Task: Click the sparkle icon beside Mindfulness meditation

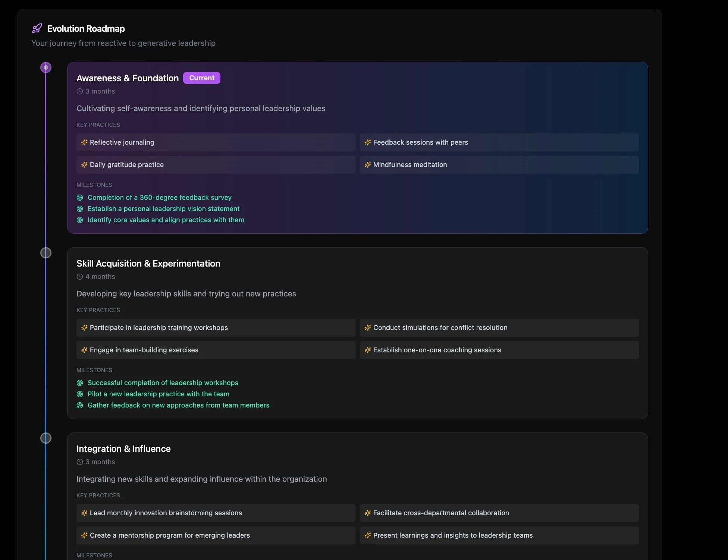Action: click(368, 165)
